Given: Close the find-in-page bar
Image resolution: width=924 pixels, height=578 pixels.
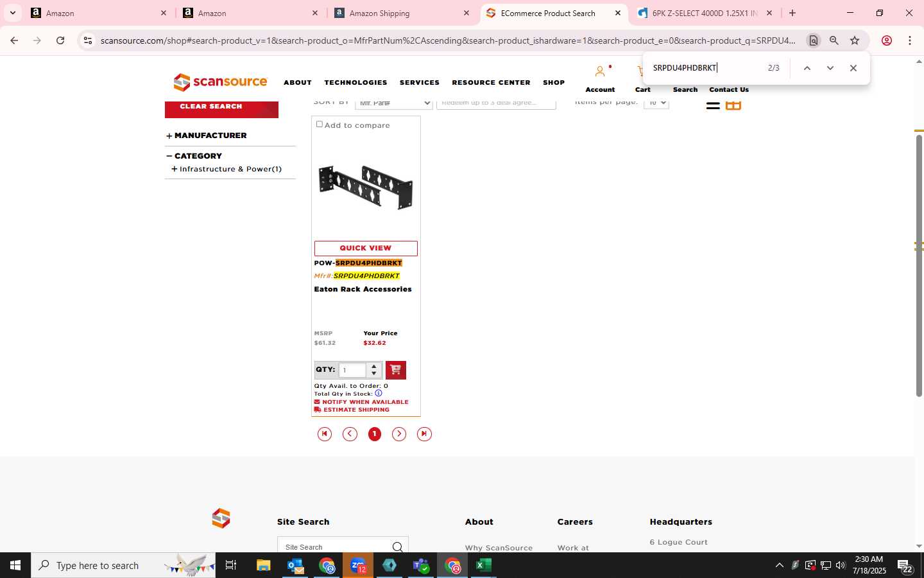Looking at the screenshot, I should tap(853, 68).
